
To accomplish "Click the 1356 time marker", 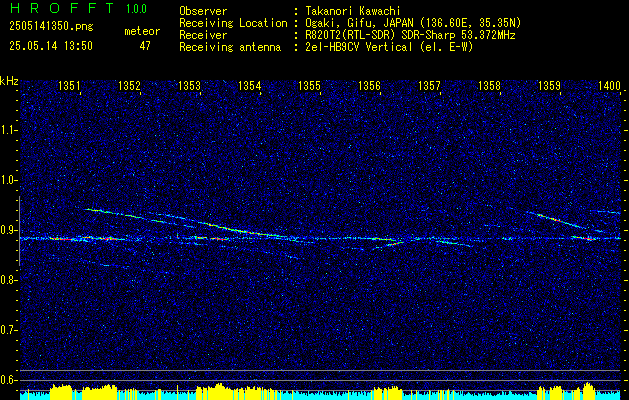I will tap(369, 85).
